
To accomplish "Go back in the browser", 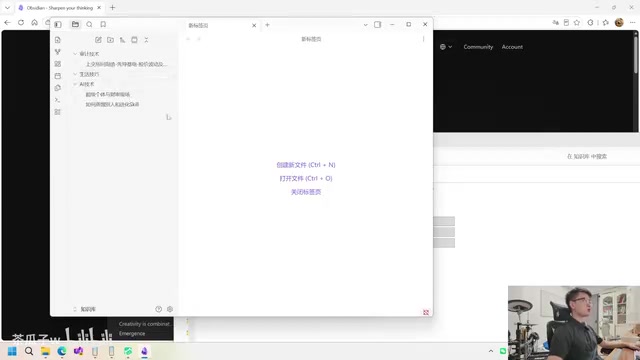I will 7,22.
